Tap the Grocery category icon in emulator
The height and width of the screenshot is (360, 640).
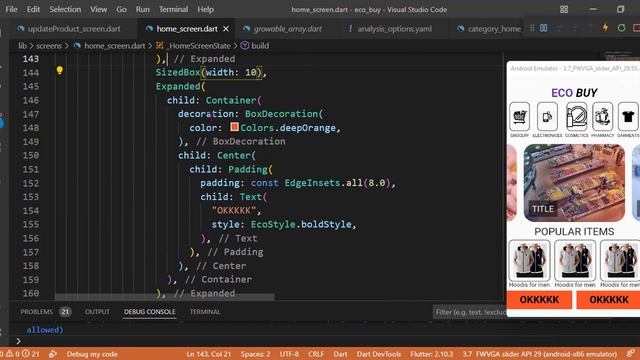pyautogui.click(x=520, y=116)
